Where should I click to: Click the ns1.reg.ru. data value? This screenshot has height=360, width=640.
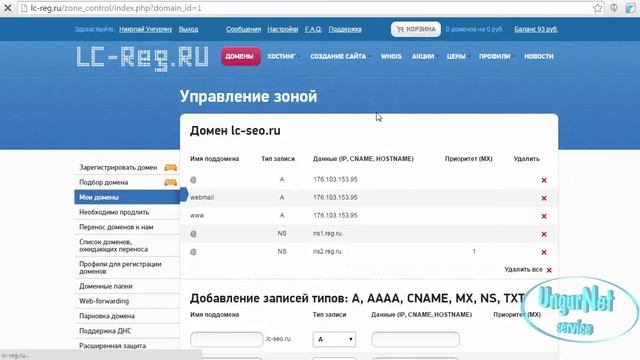click(x=328, y=233)
